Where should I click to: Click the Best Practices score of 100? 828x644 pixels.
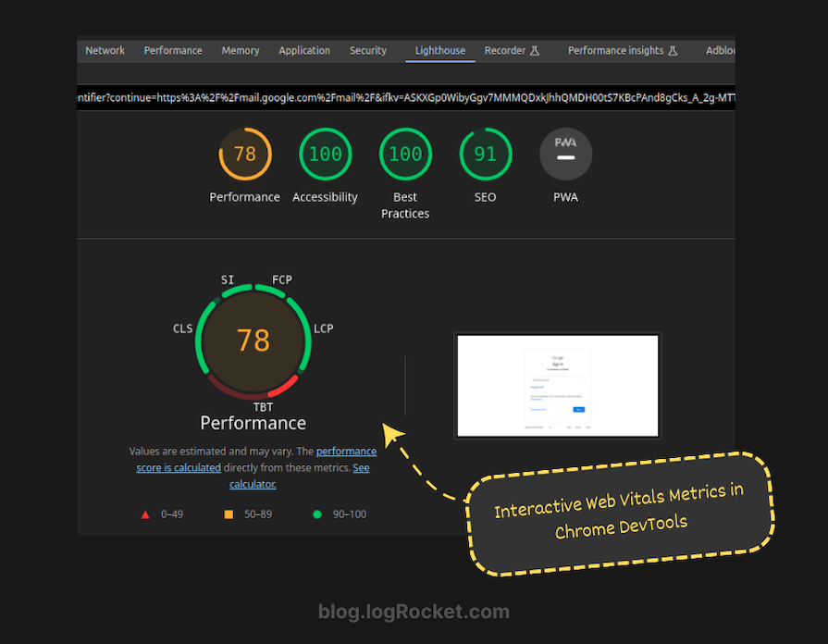(x=405, y=154)
